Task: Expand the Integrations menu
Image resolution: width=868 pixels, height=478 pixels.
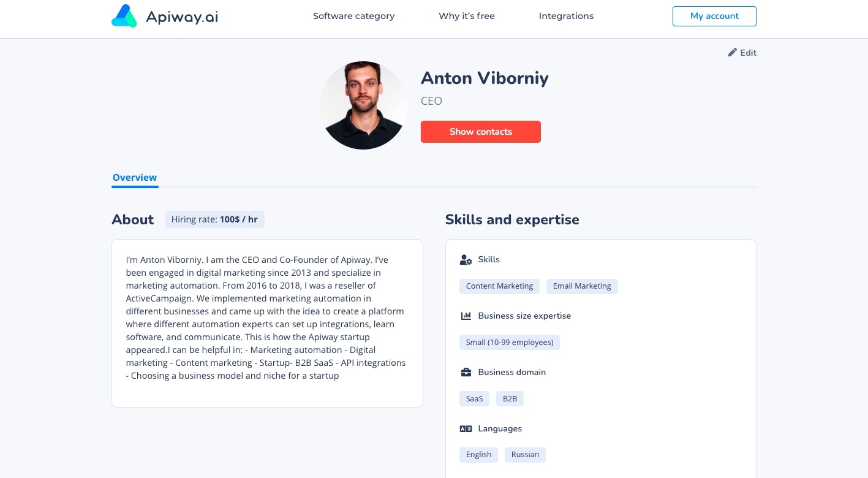Action: tap(566, 16)
